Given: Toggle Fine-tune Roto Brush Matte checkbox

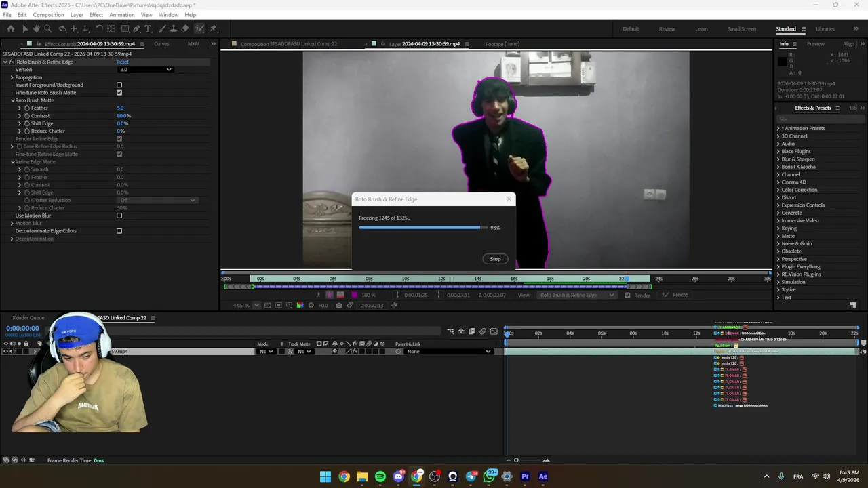Looking at the screenshot, I should [x=119, y=92].
